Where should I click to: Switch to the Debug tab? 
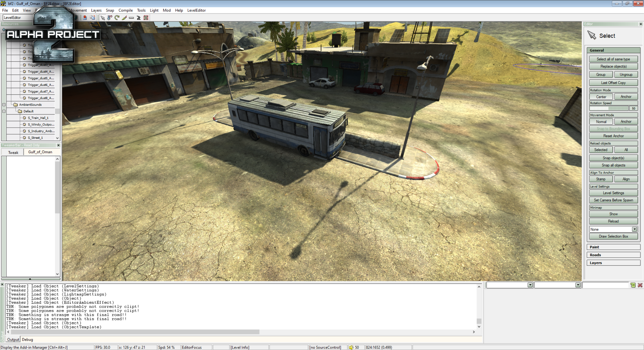[27, 339]
